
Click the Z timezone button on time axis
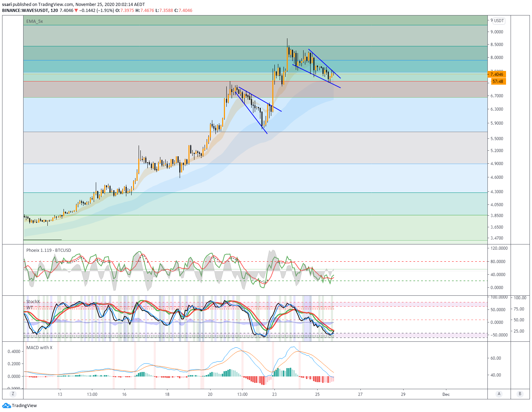tap(13, 394)
